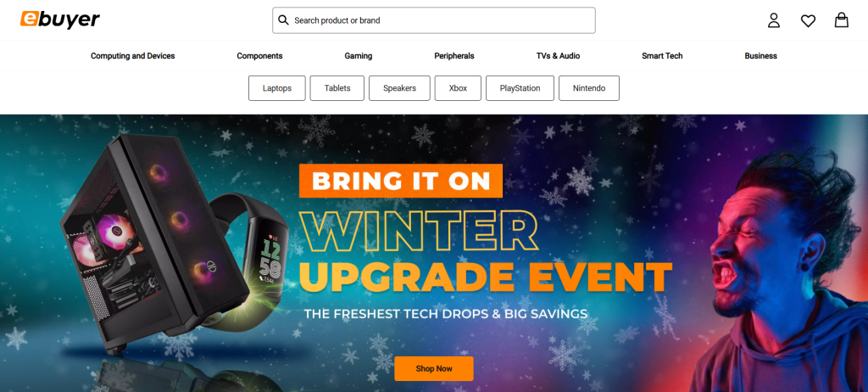This screenshot has height=392, width=868.
Task: Go to the Xbox quick link
Action: click(458, 88)
